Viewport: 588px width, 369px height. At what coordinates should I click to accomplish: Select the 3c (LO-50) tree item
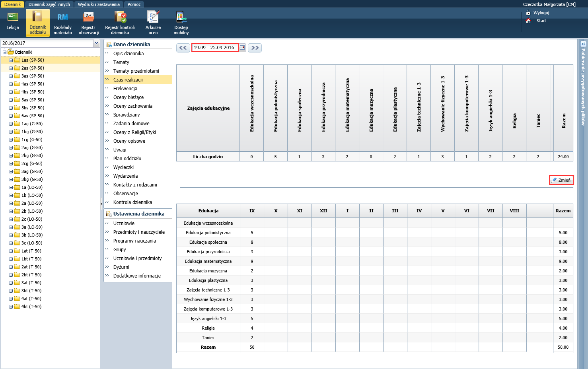pyautogui.click(x=32, y=243)
